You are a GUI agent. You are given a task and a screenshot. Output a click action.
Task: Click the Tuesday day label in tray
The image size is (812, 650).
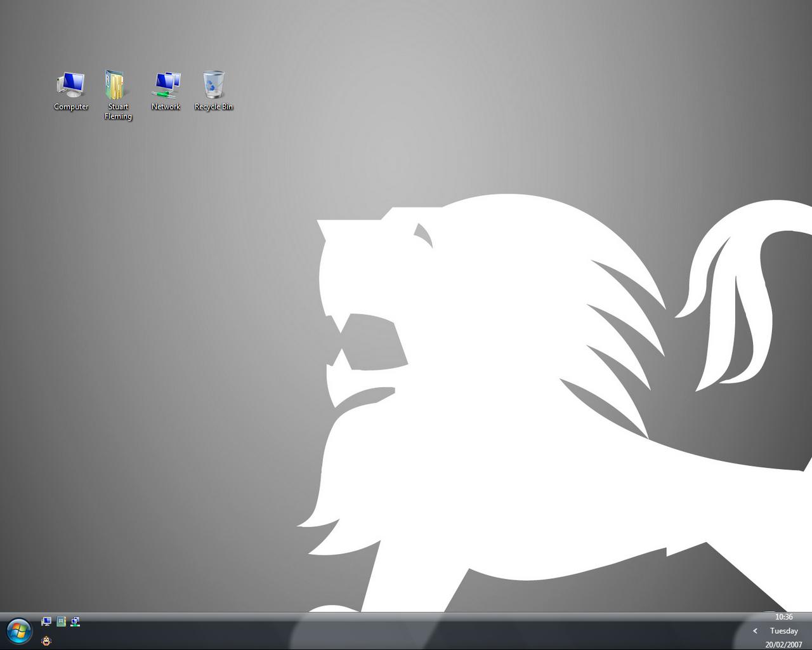click(x=784, y=631)
